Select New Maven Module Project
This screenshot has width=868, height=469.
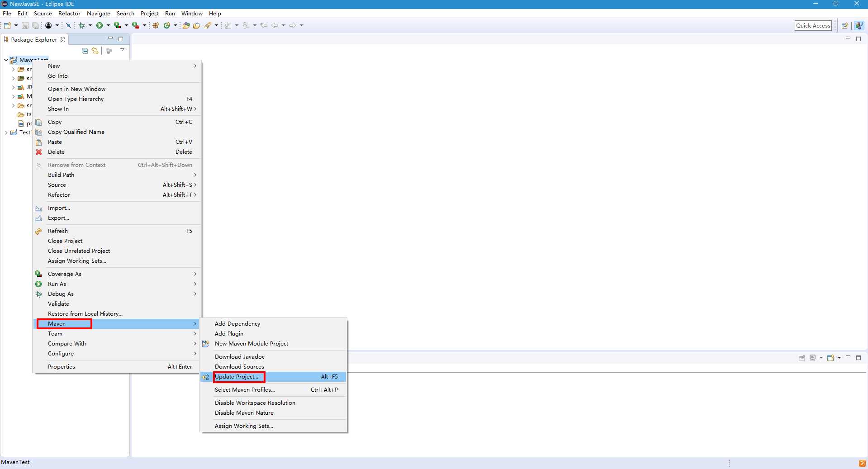click(x=273, y=344)
